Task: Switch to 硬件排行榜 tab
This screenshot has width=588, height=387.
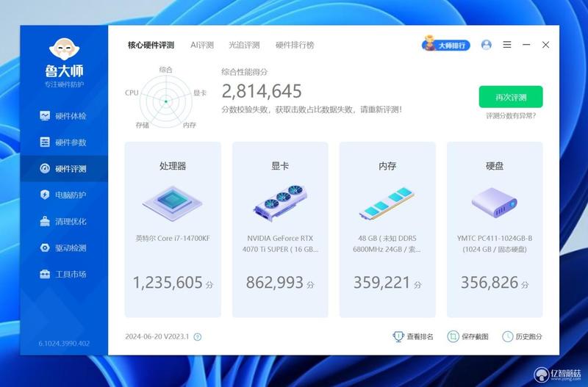Action: [295, 46]
